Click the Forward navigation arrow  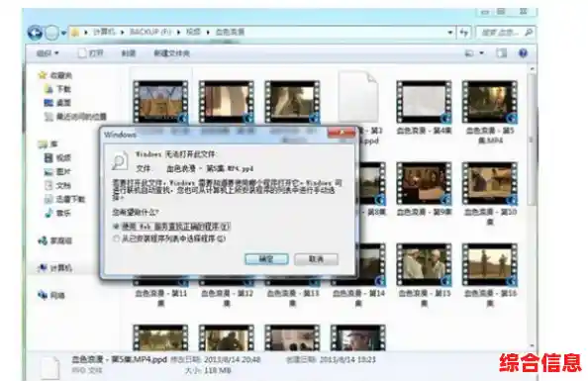51,33
